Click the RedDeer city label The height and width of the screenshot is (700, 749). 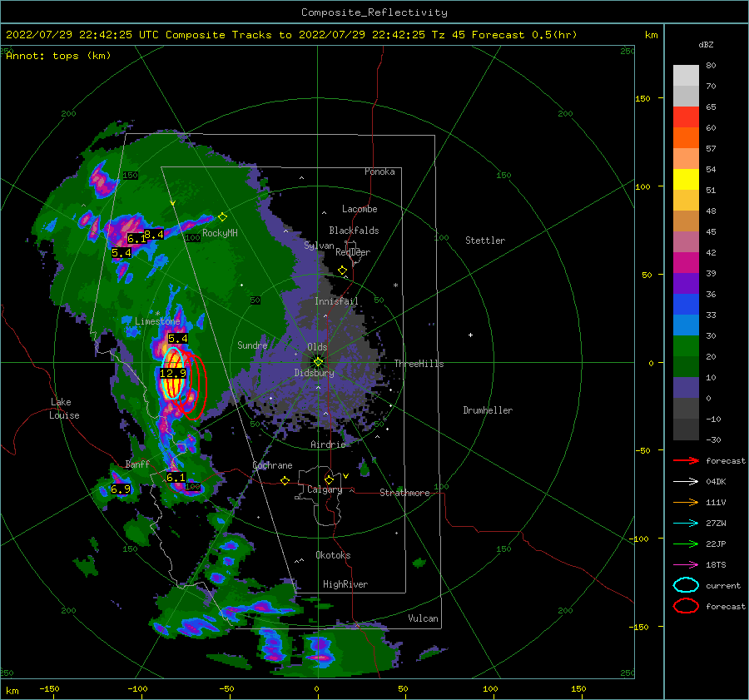click(353, 252)
